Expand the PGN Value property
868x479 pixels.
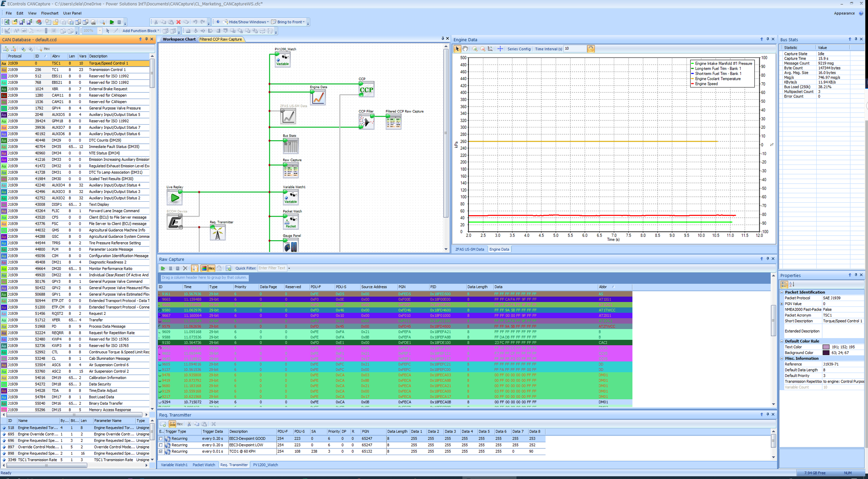click(782, 304)
